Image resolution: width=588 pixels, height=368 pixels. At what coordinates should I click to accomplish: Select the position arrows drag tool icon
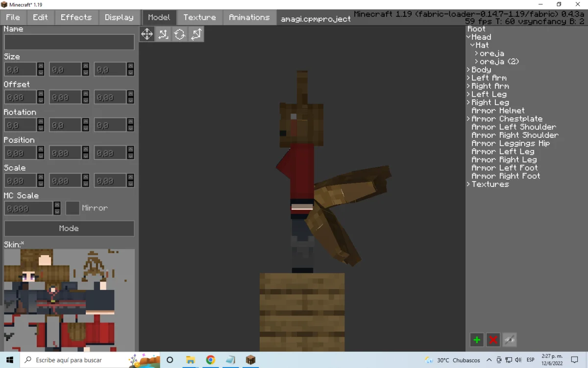click(x=196, y=34)
